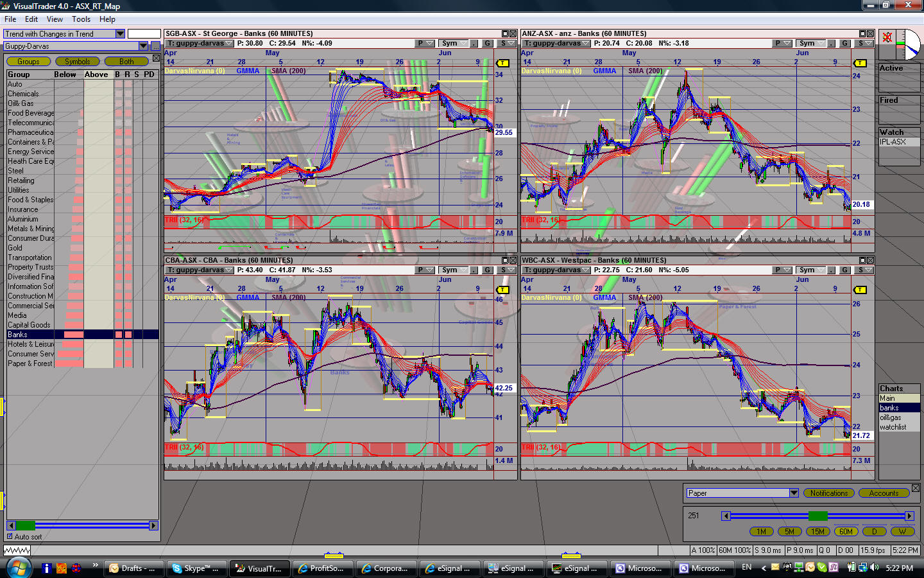Close the WBC-ASX chart panel

(x=870, y=261)
